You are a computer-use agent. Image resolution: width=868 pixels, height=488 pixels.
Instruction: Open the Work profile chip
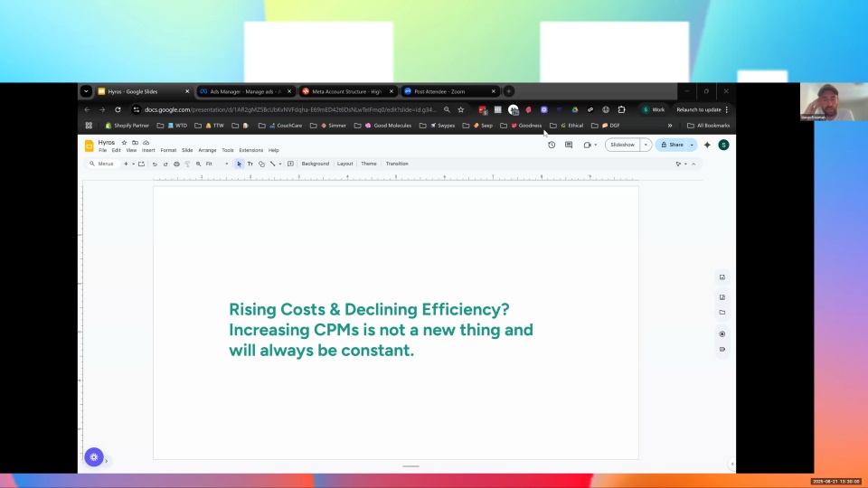coord(653,109)
